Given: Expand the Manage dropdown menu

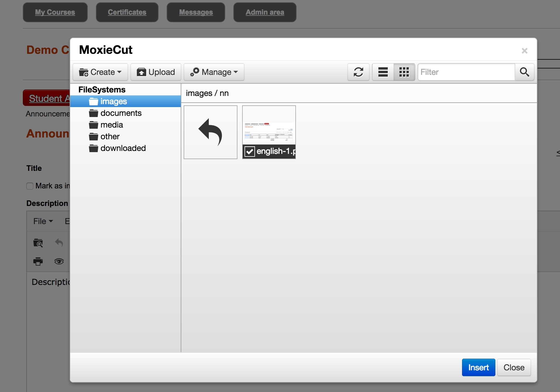Looking at the screenshot, I should click(x=214, y=72).
